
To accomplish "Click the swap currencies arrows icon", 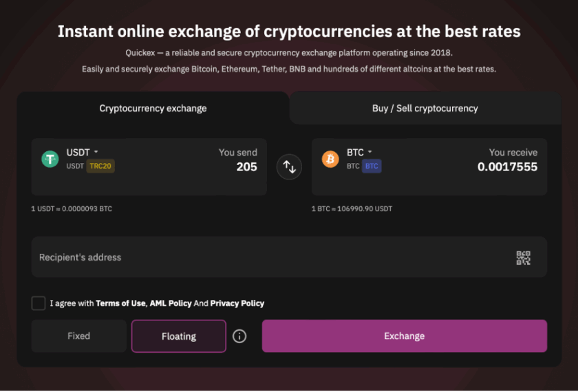I will coord(289,167).
